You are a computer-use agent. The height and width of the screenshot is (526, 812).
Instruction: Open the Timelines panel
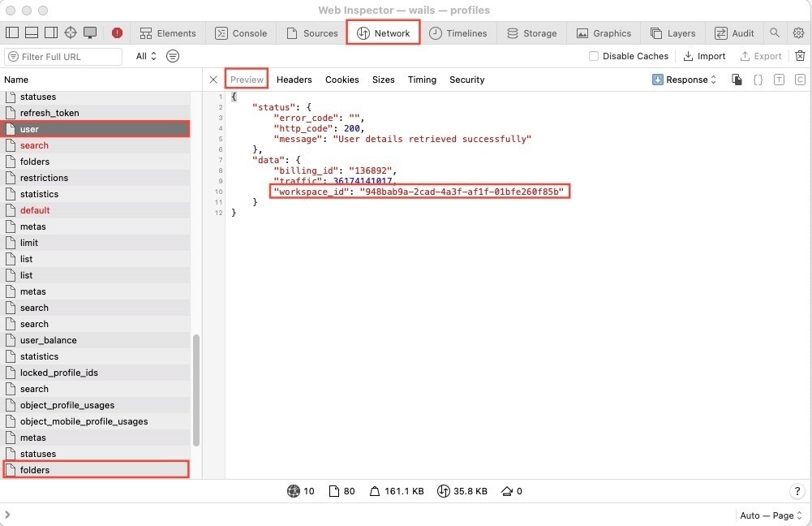[x=458, y=33]
